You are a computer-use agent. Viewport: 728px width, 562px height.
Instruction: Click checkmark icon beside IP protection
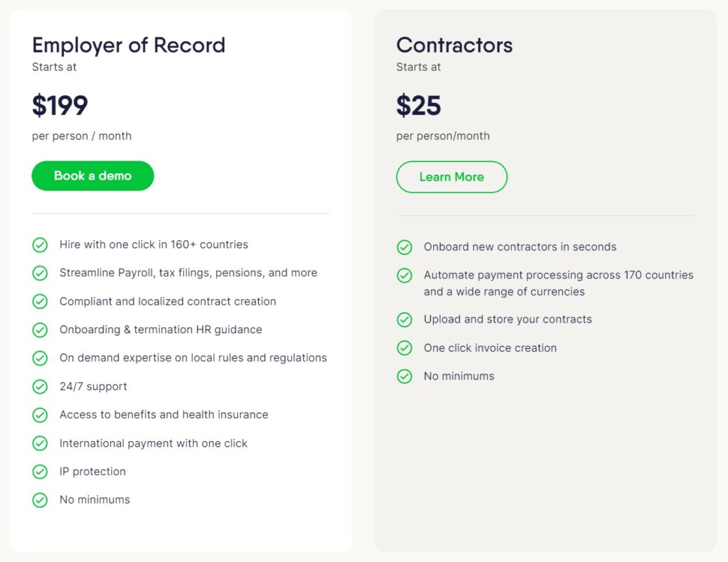(x=40, y=472)
